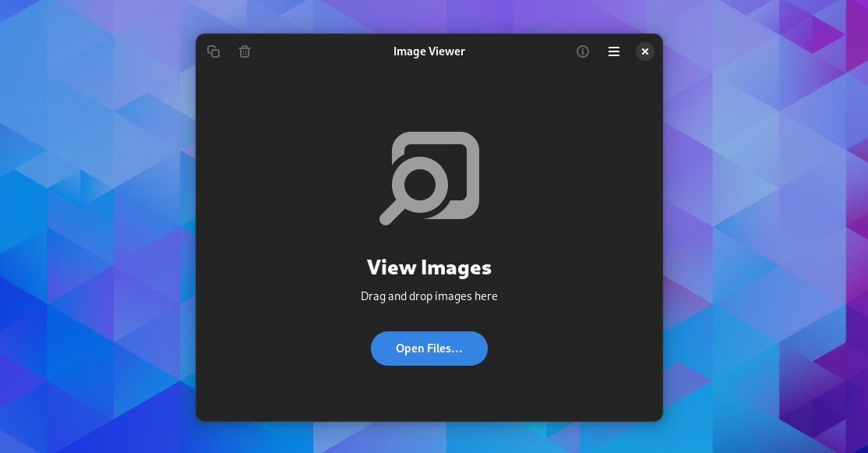868x453 pixels.
Task: Click the drag and drop images hint text
Action: (429, 296)
